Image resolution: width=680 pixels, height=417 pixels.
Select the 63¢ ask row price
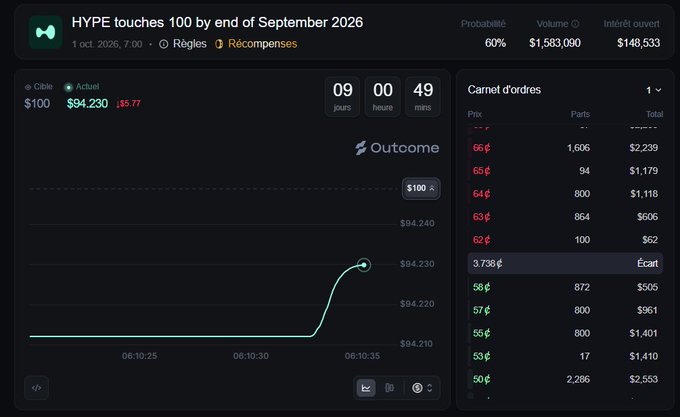click(x=481, y=217)
